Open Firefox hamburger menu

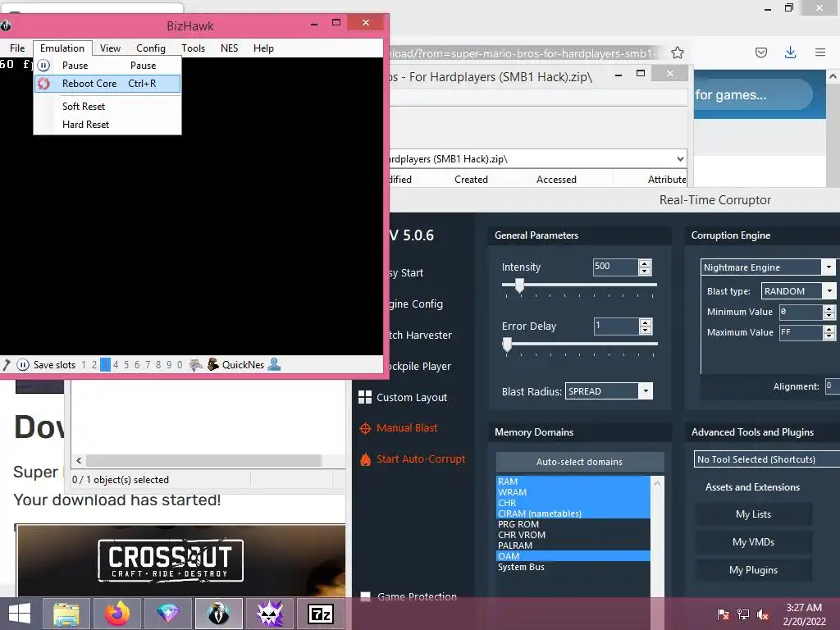click(x=820, y=52)
